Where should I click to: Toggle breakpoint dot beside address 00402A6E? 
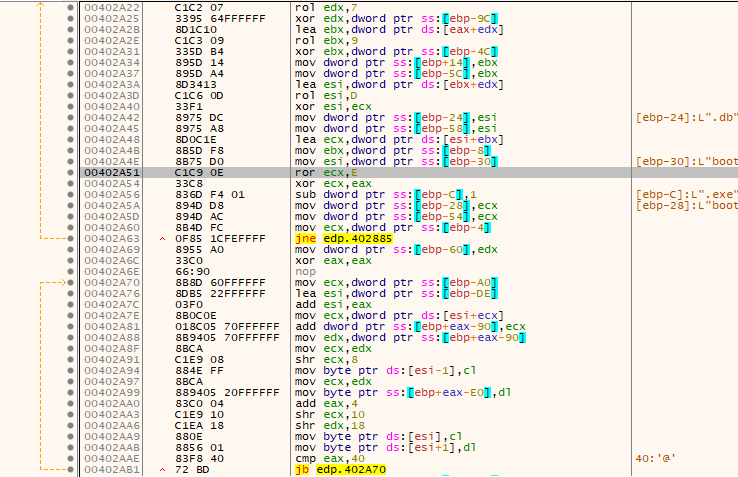[x=71, y=271]
